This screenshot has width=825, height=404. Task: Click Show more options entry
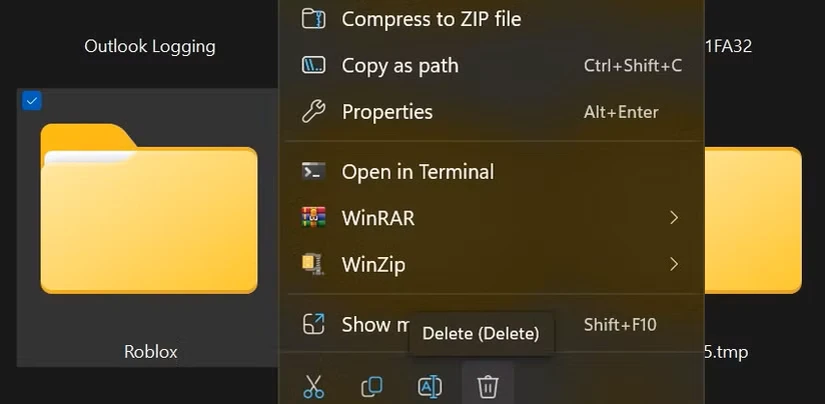tap(493, 325)
